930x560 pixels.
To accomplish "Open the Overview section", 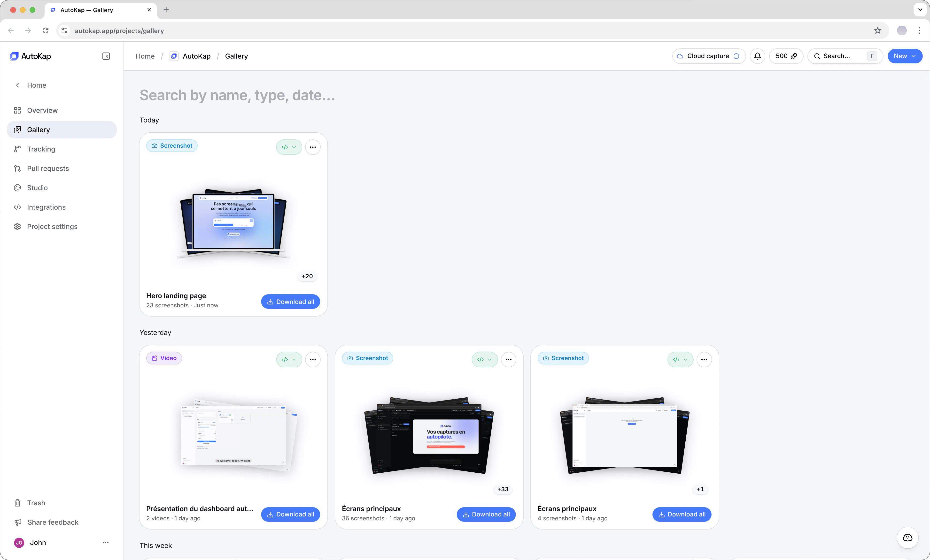I will 62,111.
